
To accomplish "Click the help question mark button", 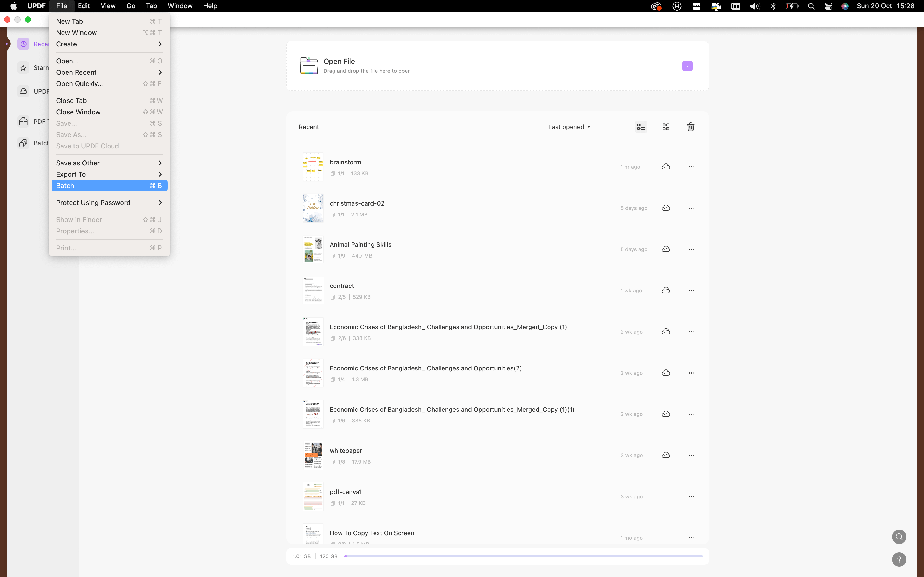I will click(x=899, y=559).
